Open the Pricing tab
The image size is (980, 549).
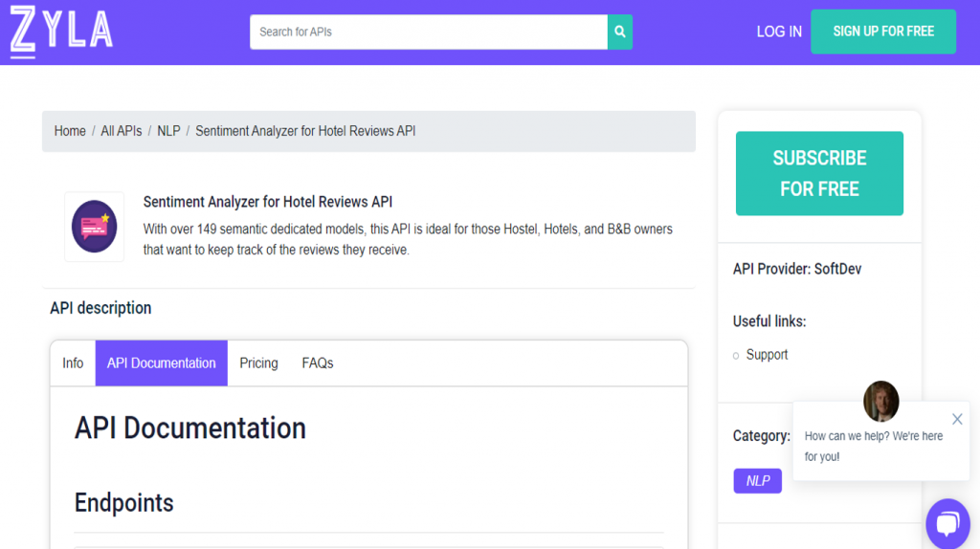258,362
